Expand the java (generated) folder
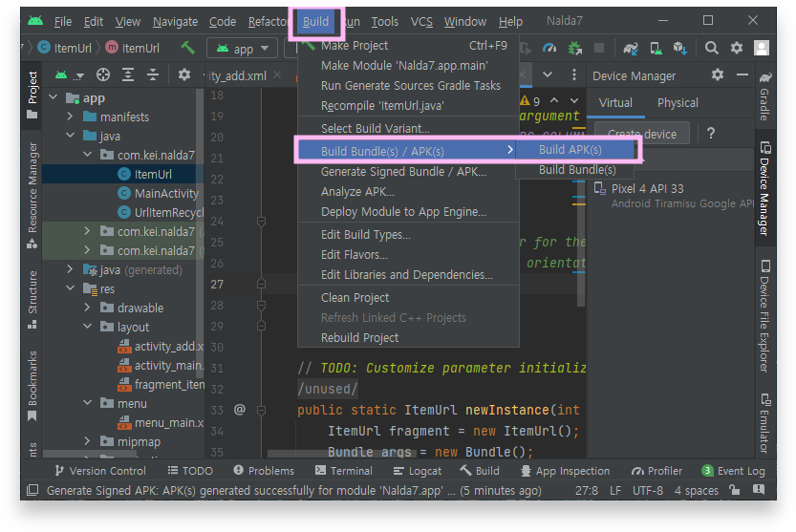Image resolution: width=796 pixels, height=532 pixels. pos(71,269)
